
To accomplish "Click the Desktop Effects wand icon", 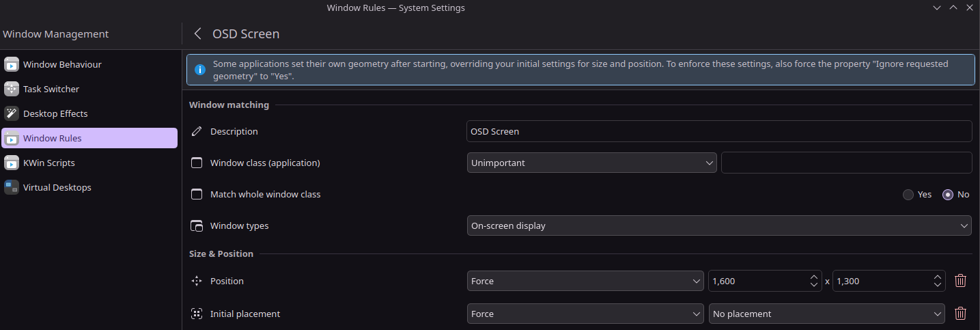I will click(12, 113).
